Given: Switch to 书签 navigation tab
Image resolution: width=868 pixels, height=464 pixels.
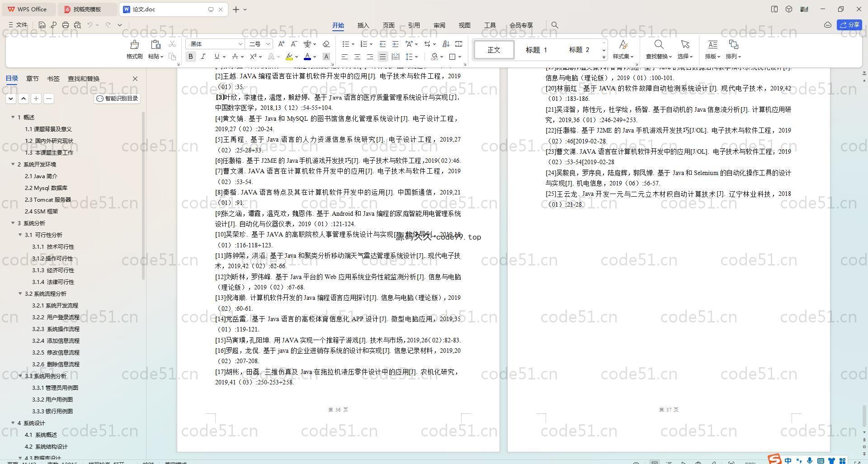Looking at the screenshot, I should pyautogui.click(x=53, y=79).
